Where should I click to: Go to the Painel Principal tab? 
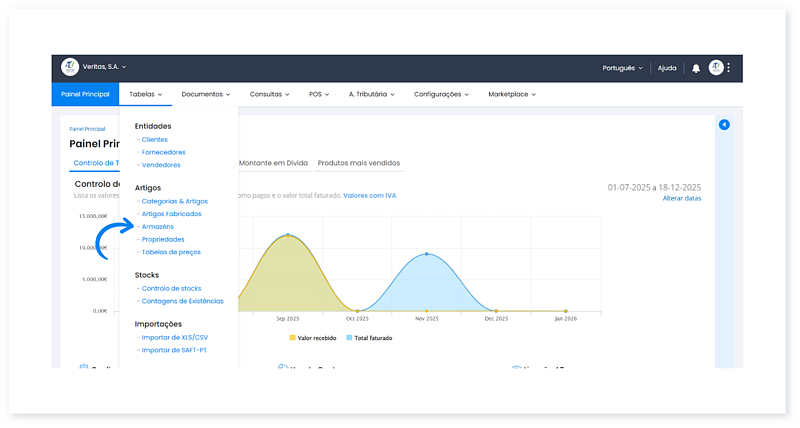click(85, 94)
